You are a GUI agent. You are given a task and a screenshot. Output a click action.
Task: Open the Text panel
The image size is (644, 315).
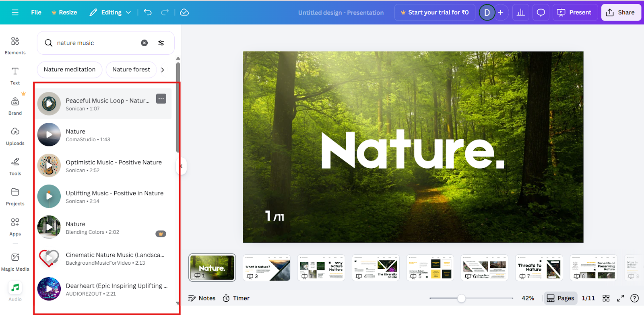click(15, 76)
